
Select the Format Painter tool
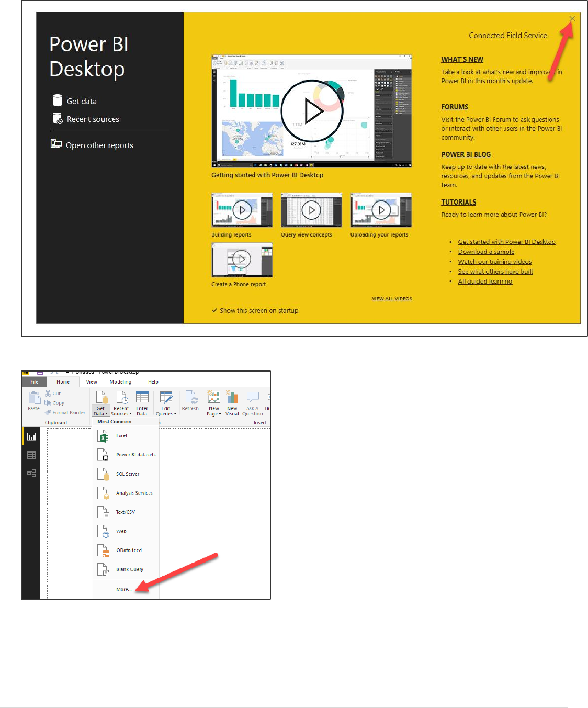(65, 412)
